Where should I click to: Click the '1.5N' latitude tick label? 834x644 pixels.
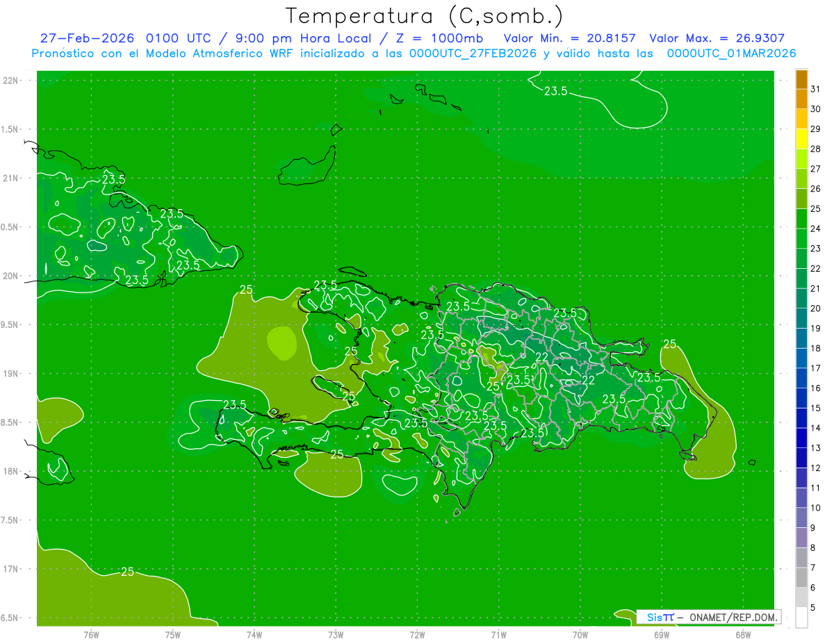[x=10, y=130]
